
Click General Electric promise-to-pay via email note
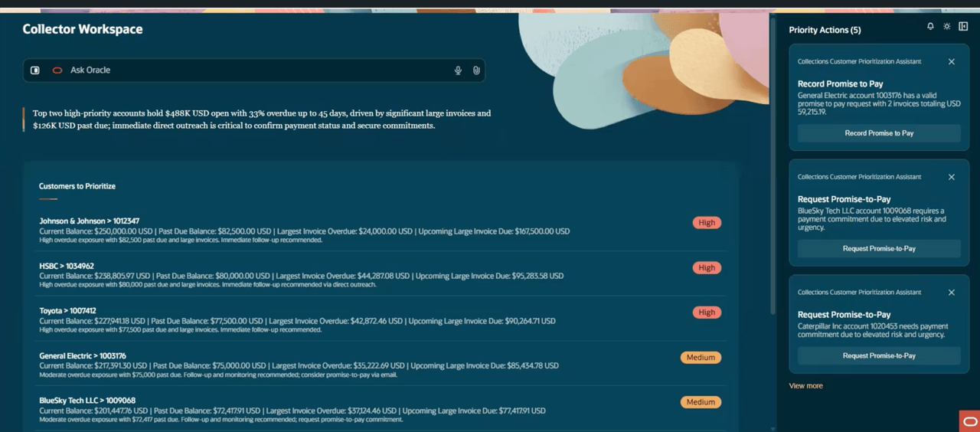coord(218,375)
